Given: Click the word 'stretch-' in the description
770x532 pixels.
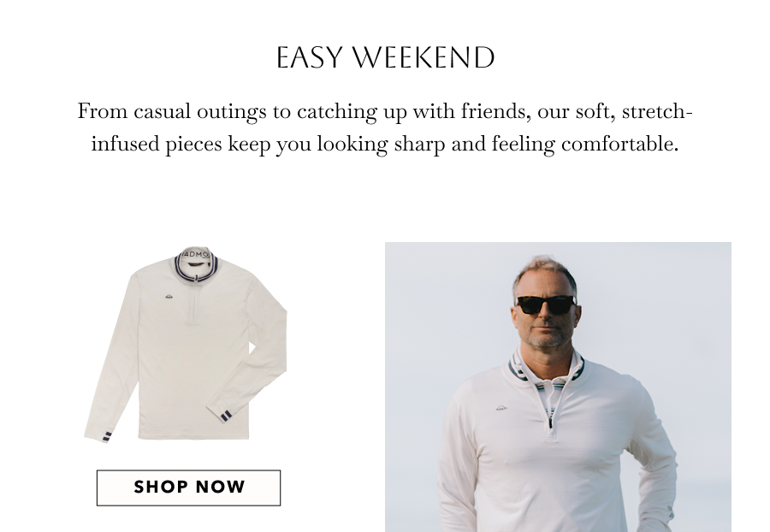Looking at the screenshot, I should pyautogui.click(x=657, y=111).
